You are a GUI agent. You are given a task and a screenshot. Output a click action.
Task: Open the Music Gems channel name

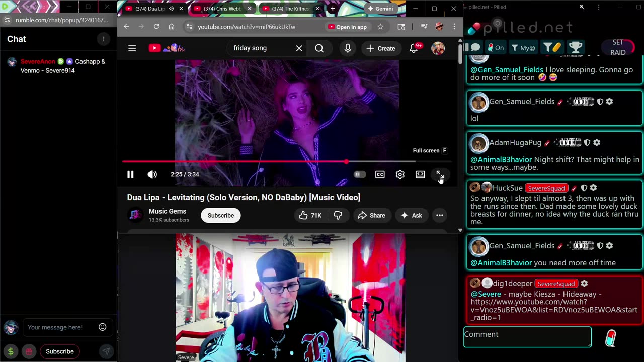[168, 211]
